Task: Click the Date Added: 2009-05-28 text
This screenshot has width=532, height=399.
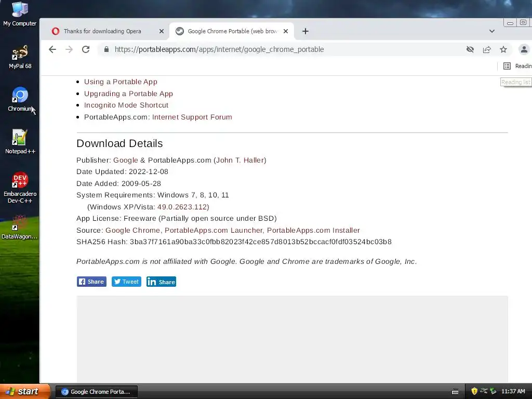Action: (x=119, y=183)
